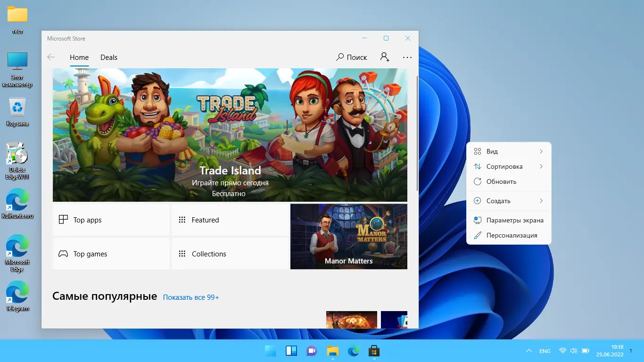644x362 pixels.
Task: Open the Manor Matters game thumbnail
Action: (348, 236)
